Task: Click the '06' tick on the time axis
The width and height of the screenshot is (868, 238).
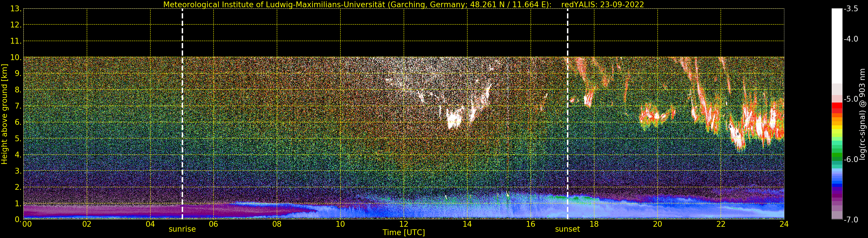Action: tap(214, 224)
